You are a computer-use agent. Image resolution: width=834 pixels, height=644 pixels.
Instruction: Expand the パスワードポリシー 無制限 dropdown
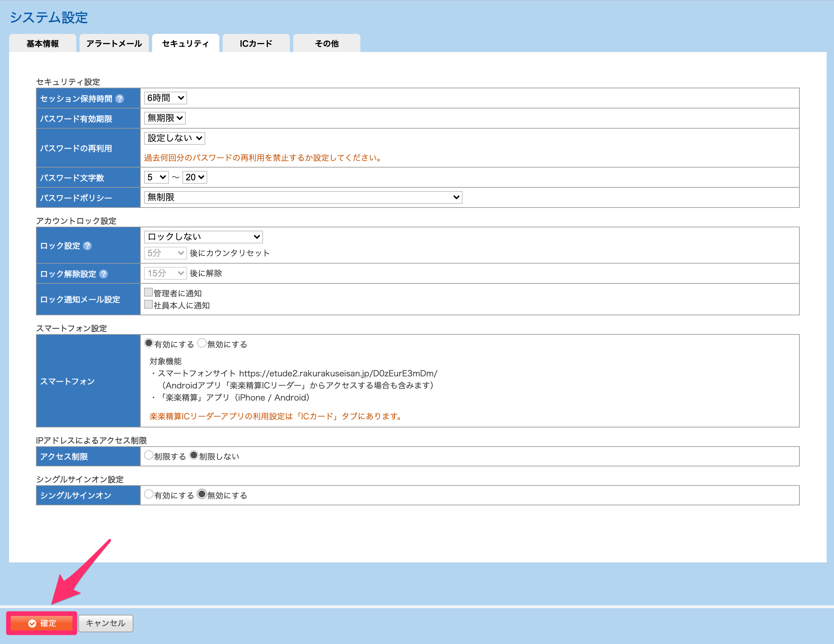coord(303,197)
